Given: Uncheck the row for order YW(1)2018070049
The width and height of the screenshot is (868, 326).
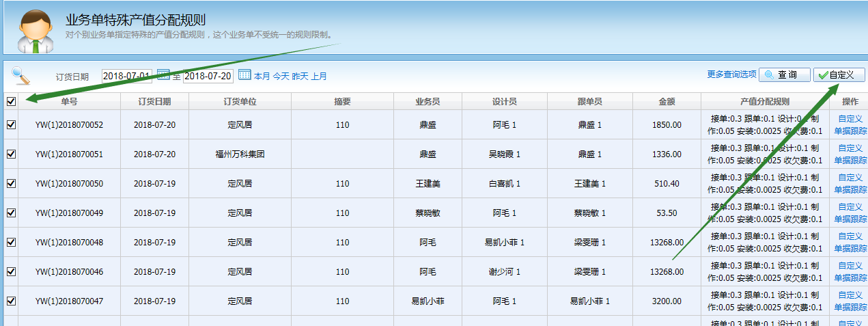Looking at the screenshot, I should click(11, 213).
